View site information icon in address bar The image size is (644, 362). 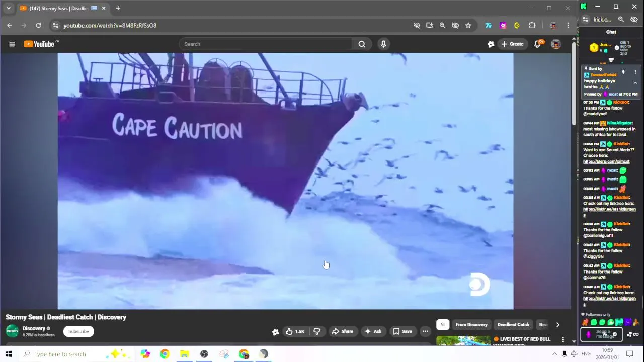pyautogui.click(x=56, y=25)
